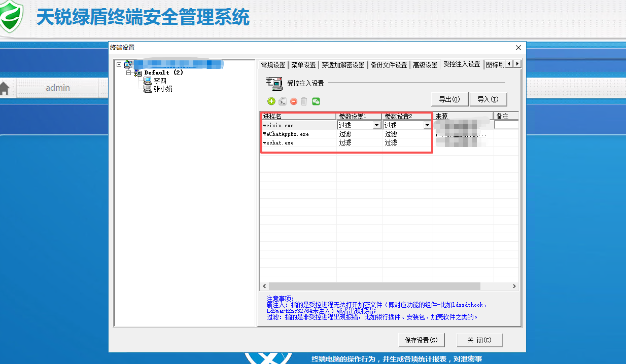Open the partially visible 图标刷 tab
Viewport: 626px width, 364px height.
click(x=495, y=65)
